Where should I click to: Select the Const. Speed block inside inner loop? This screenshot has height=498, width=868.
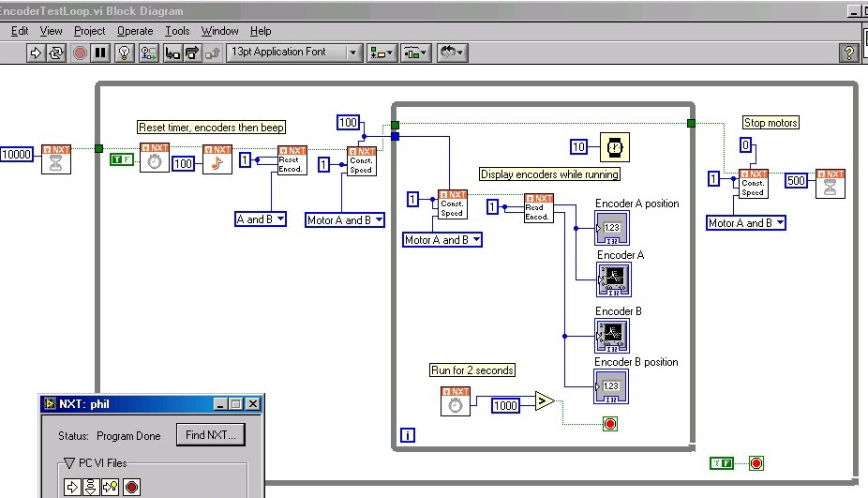click(x=452, y=204)
